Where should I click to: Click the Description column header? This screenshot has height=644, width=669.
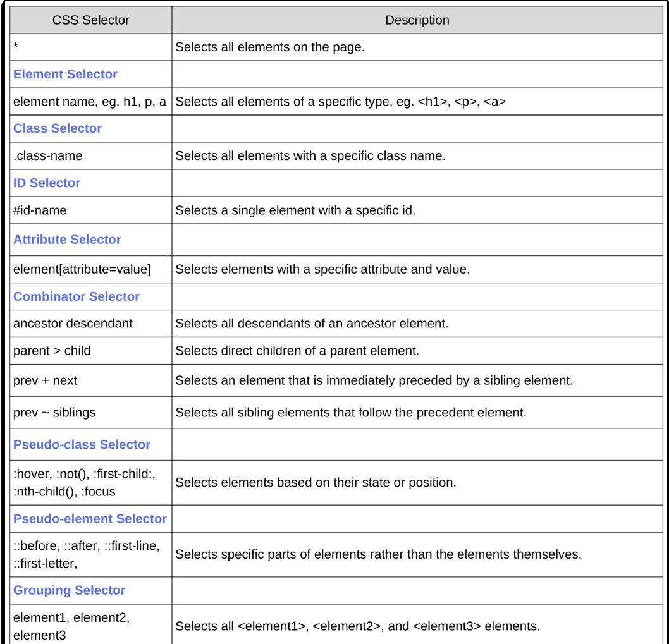click(417, 20)
